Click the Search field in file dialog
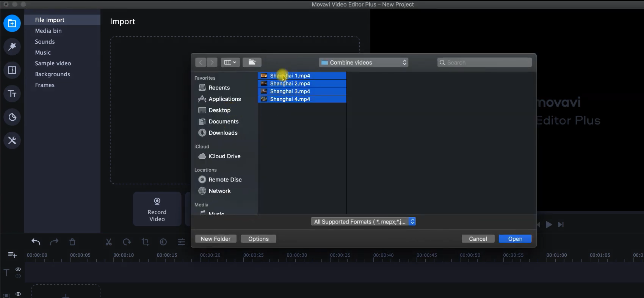 [x=484, y=62]
